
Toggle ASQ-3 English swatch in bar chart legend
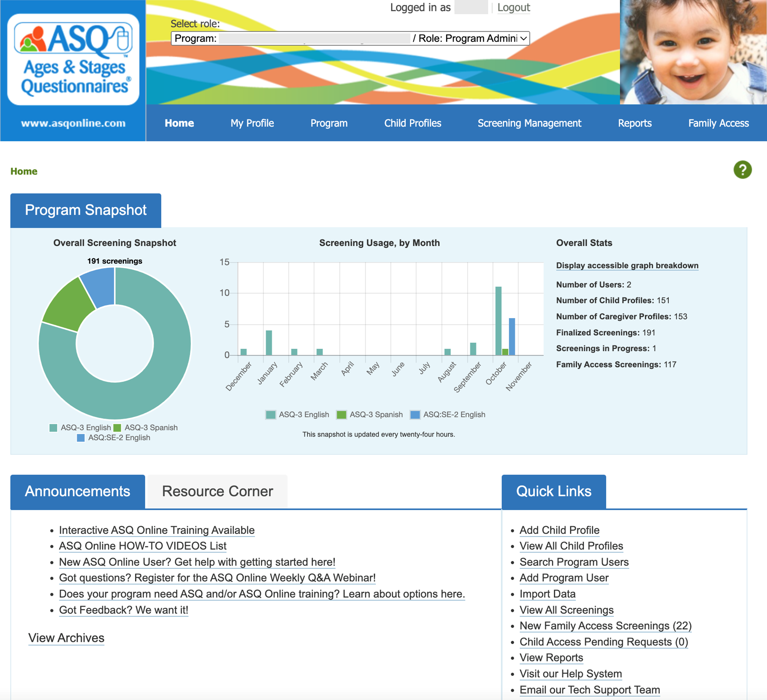(270, 415)
